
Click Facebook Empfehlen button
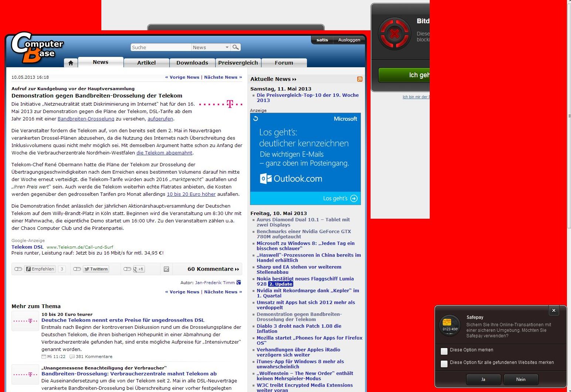coord(40,269)
